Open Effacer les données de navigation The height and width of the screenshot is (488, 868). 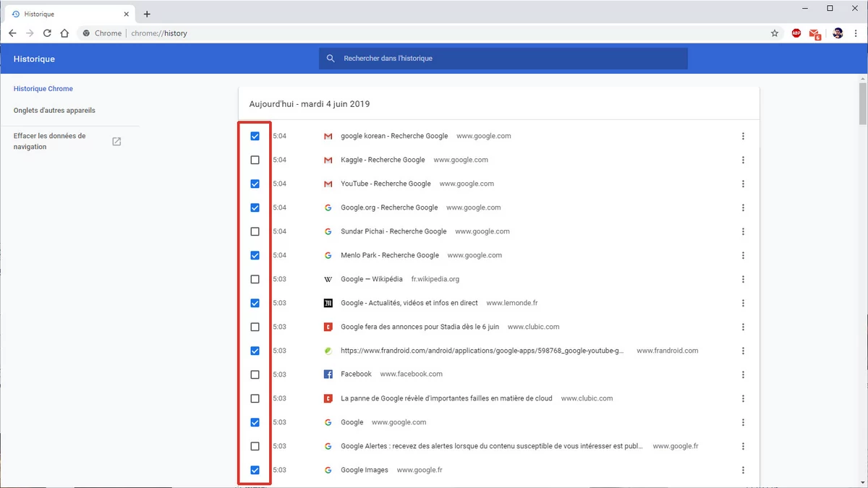click(x=49, y=141)
